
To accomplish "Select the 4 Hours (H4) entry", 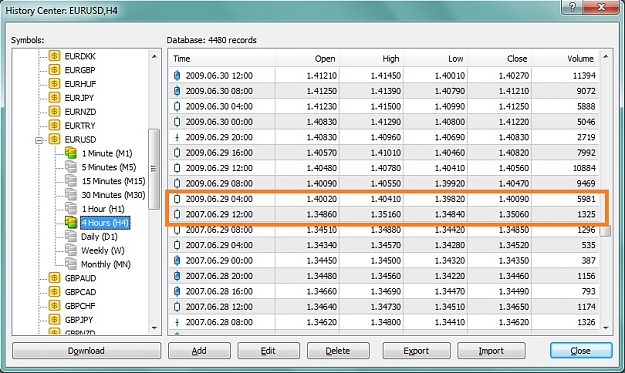I will pyautogui.click(x=105, y=223).
